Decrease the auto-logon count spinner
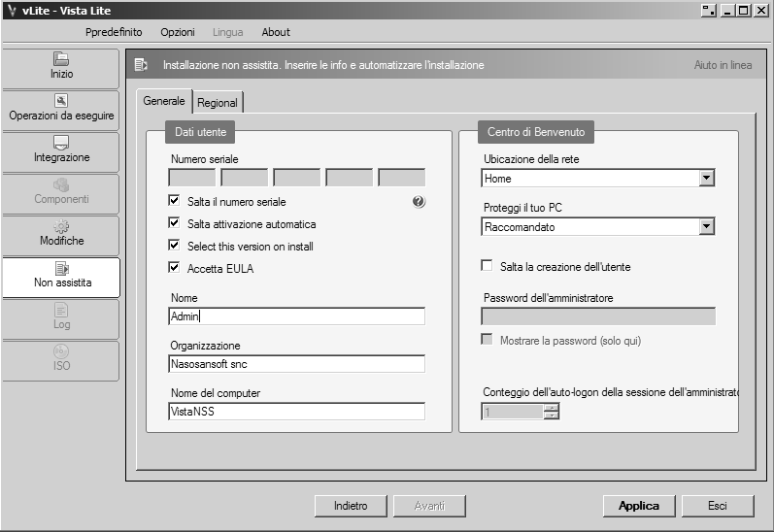This screenshot has height=532, width=774. (552, 416)
